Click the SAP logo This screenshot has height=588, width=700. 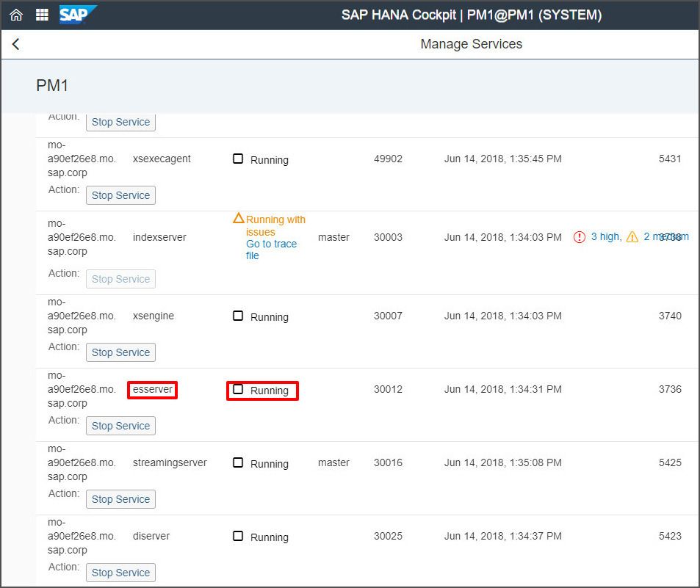click(x=78, y=14)
